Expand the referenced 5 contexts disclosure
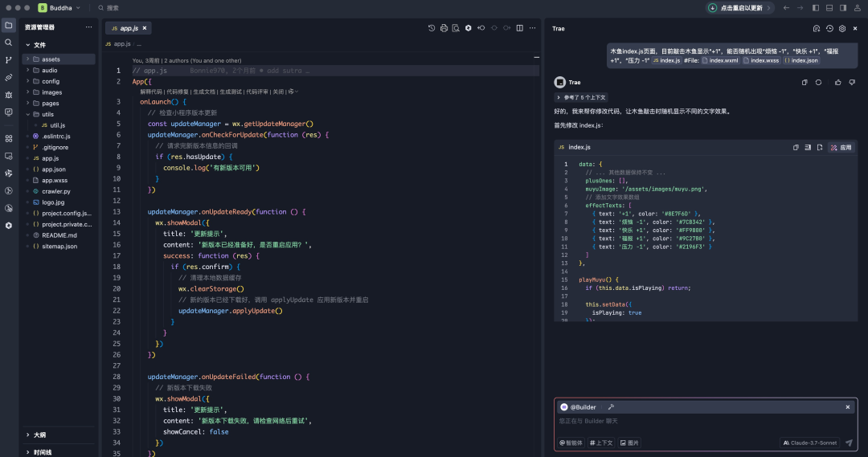The width and height of the screenshot is (868, 457). (x=580, y=97)
